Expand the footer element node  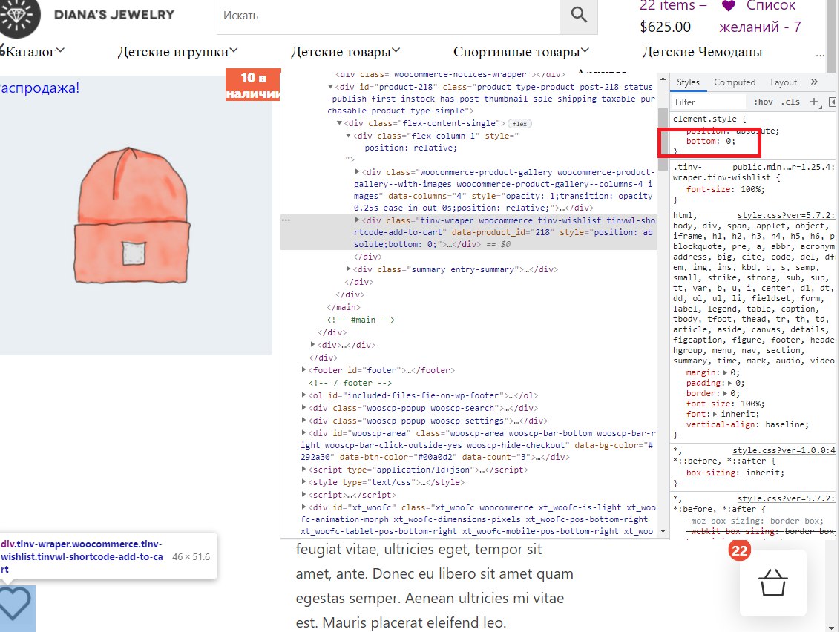pos(303,369)
